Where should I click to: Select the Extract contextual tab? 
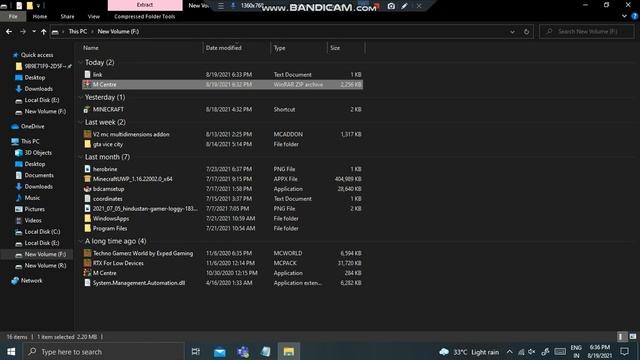coord(145,5)
